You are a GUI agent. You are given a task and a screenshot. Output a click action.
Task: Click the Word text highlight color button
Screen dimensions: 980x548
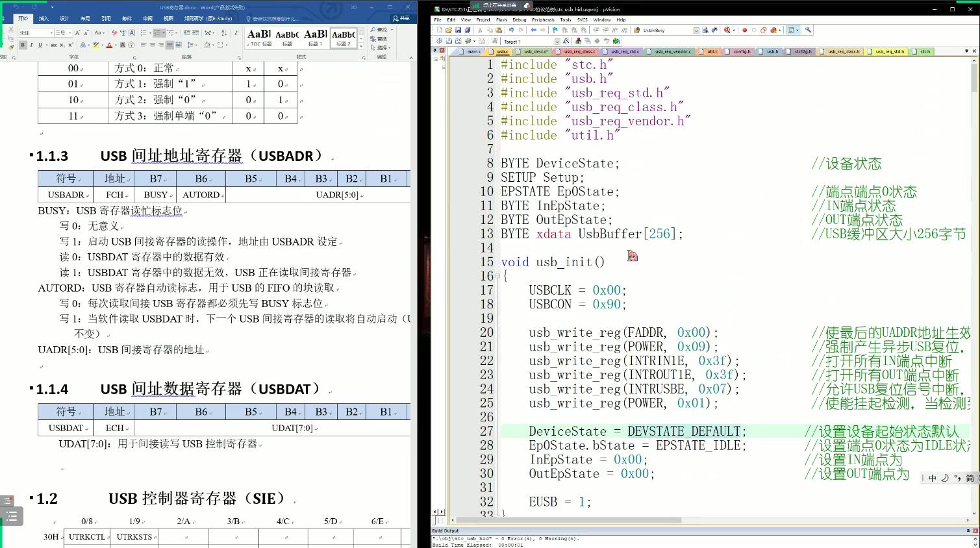[x=96, y=45]
